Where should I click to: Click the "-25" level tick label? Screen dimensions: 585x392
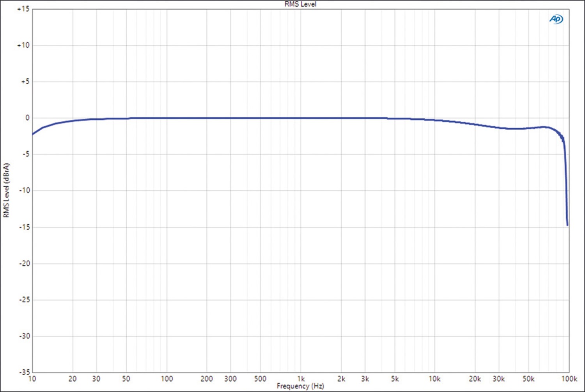(x=24, y=300)
